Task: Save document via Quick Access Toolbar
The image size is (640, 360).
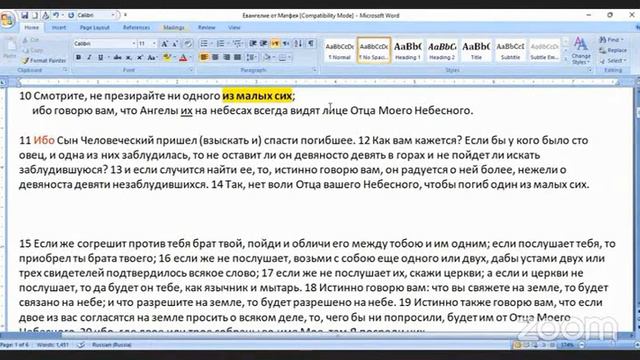Action: pos(25,15)
